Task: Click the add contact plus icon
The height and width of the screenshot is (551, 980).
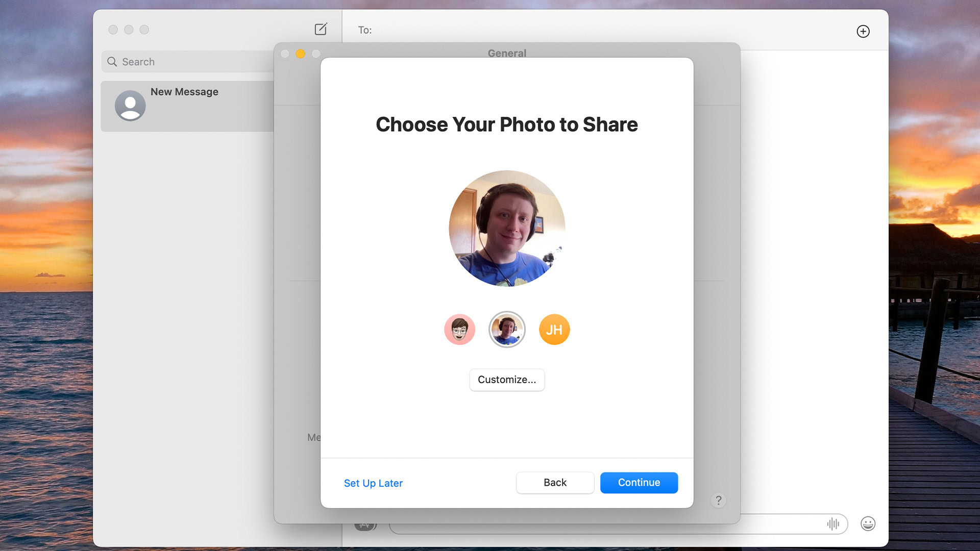Action: (x=863, y=31)
